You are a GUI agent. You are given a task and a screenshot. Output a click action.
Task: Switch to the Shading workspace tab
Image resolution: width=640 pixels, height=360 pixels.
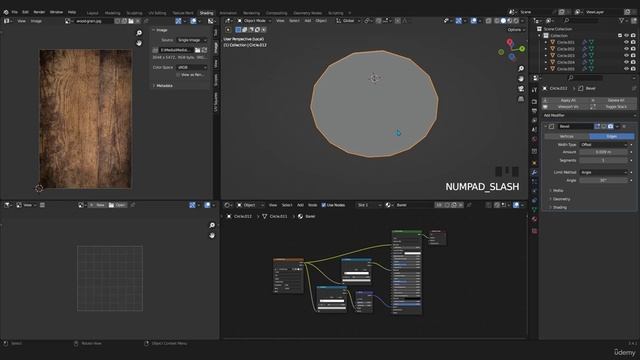tap(206, 13)
